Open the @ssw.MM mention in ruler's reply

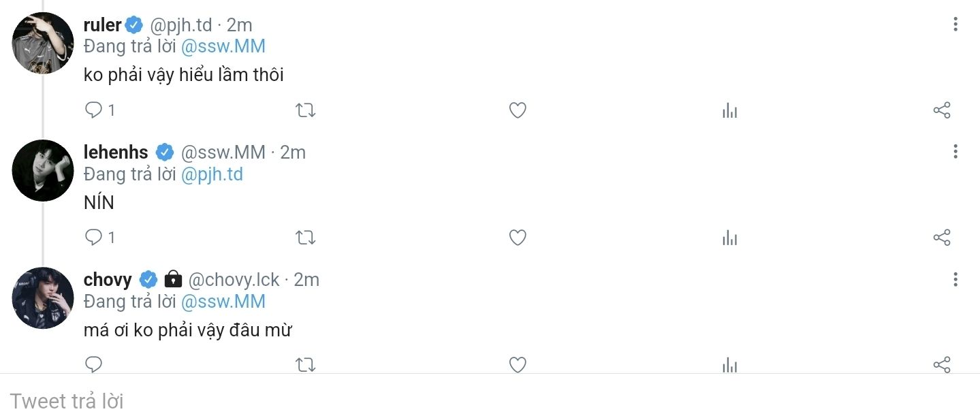(223, 47)
